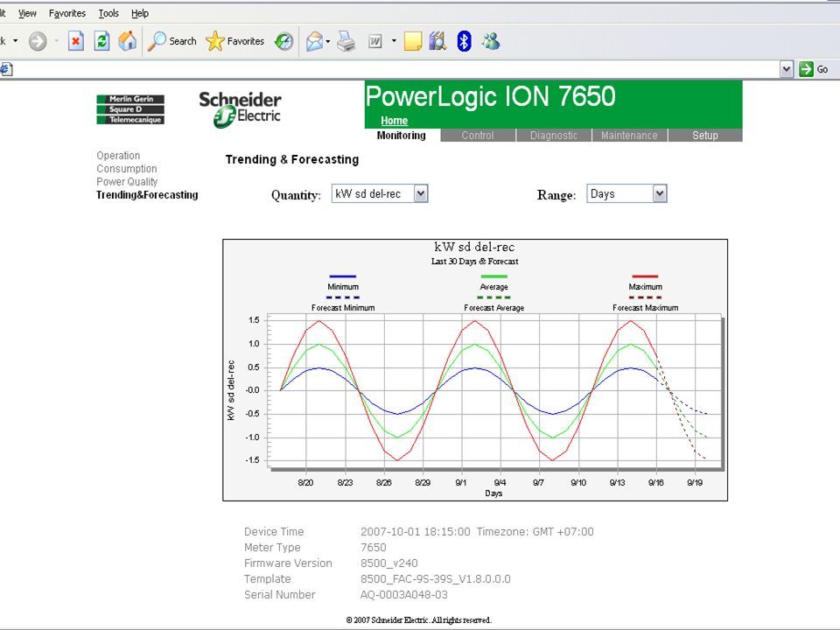Open Favorites with the star icon
The width and height of the screenshot is (840, 630).
tap(235, 41)
